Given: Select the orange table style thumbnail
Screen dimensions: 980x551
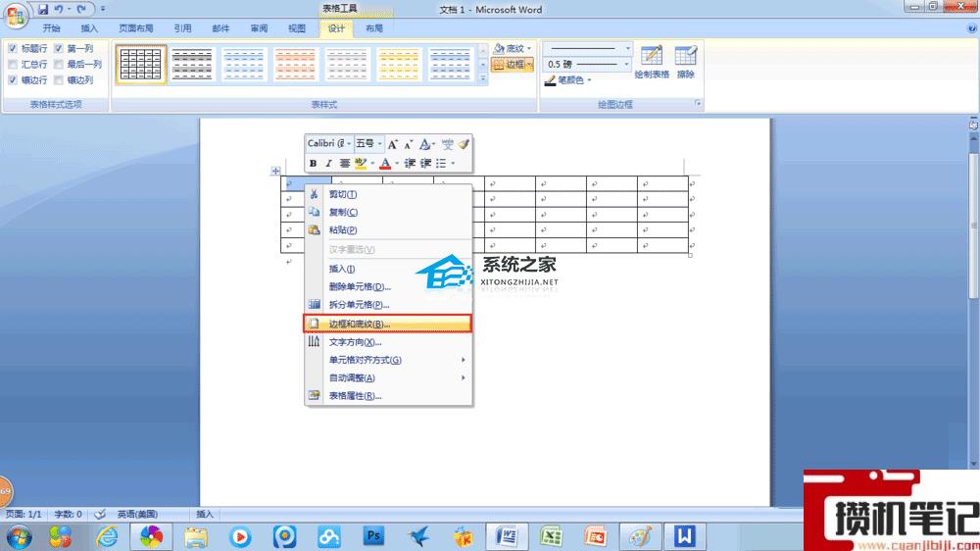Looking at the screenshot, I should pos(295,64).
